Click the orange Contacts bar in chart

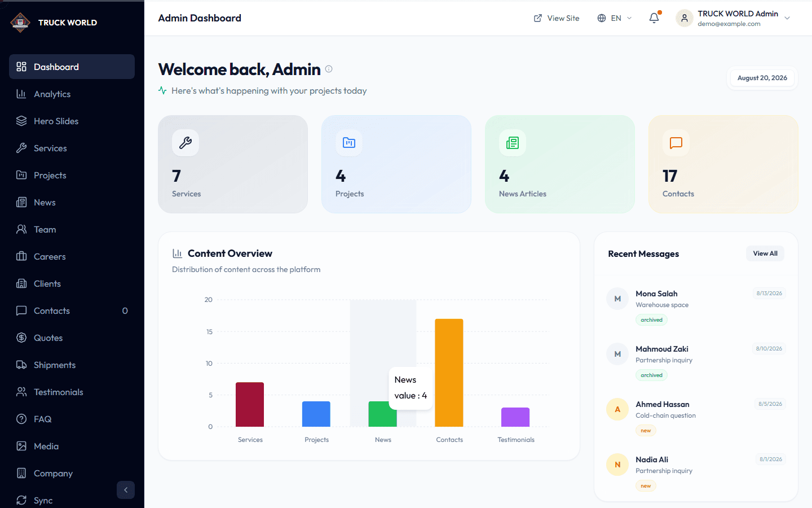[449, 373]
